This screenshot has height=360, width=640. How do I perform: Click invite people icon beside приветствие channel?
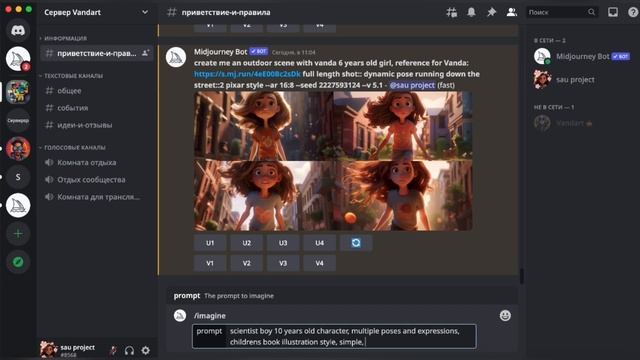click(145, 53)
